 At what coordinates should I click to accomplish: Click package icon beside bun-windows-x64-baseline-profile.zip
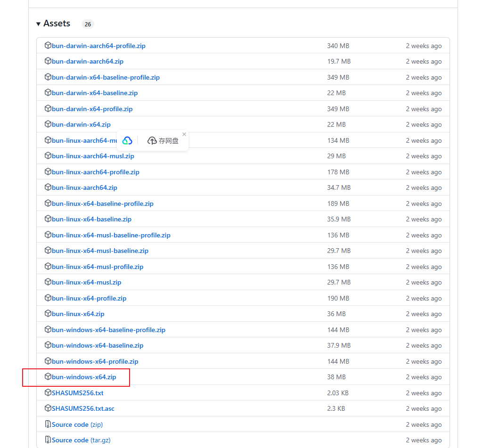(x=48, y=329)
